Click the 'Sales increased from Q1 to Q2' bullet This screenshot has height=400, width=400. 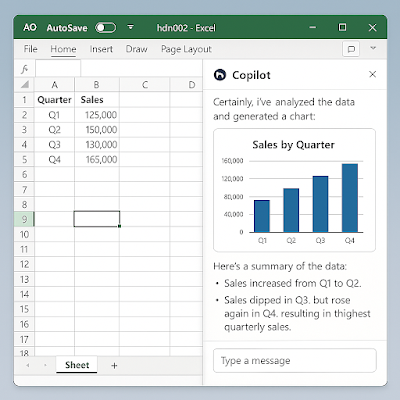click(x=293, y=283)
